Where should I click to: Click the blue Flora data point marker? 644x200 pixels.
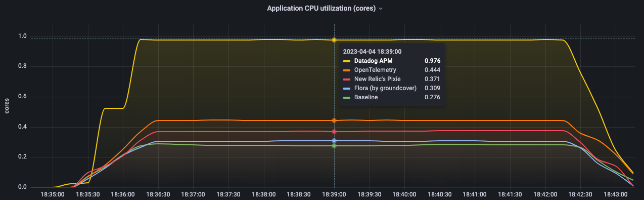click(334, 141)
